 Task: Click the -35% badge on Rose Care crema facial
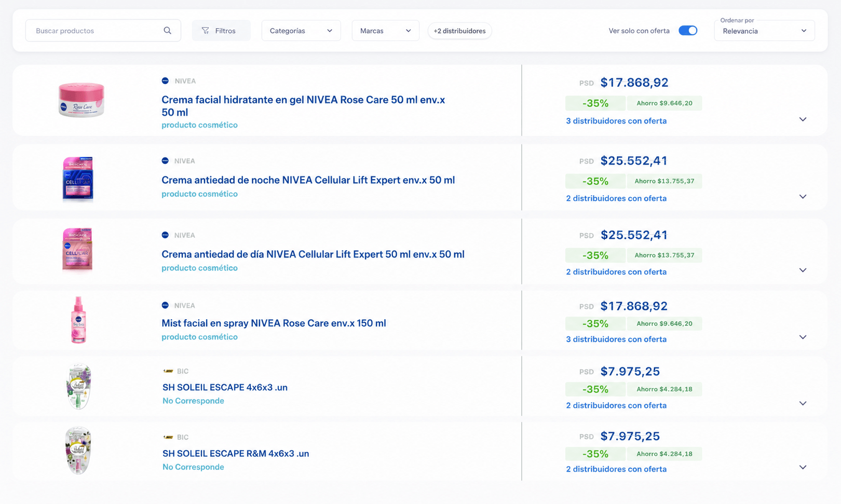595,103
